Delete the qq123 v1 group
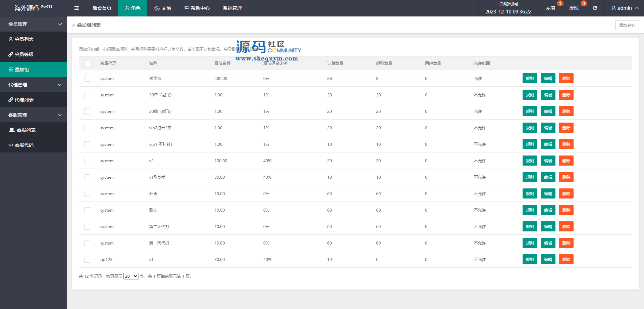Image resolution: width=644 pixels, height=309 pixels. click(x=566, y=259)
